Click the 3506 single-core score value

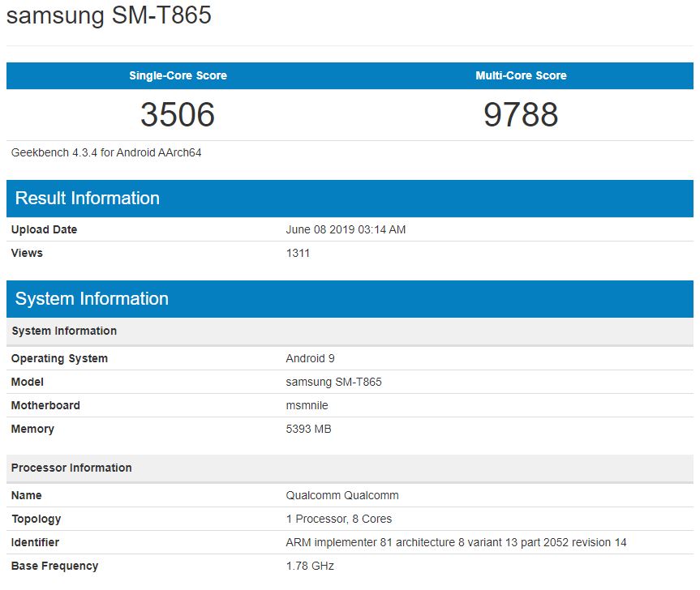(178, 114)
